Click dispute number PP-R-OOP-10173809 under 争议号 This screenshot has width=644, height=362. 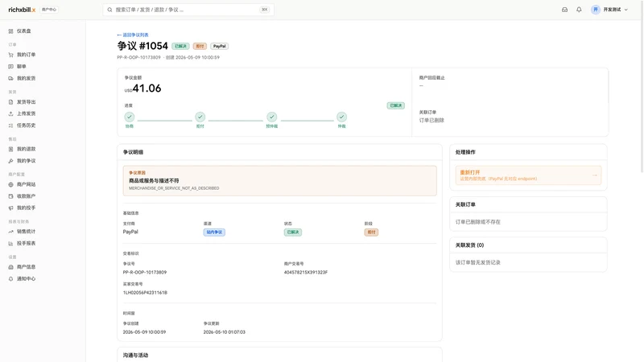click(145, 273)
